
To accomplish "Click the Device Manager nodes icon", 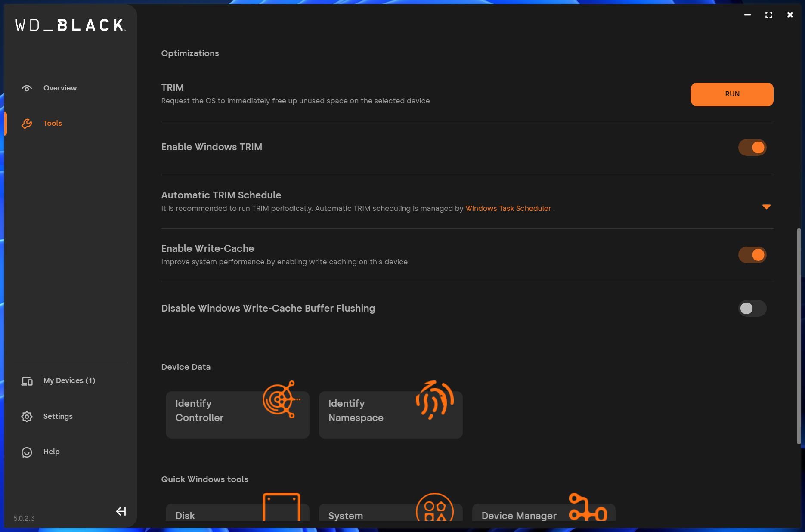I will pos(588,507).
